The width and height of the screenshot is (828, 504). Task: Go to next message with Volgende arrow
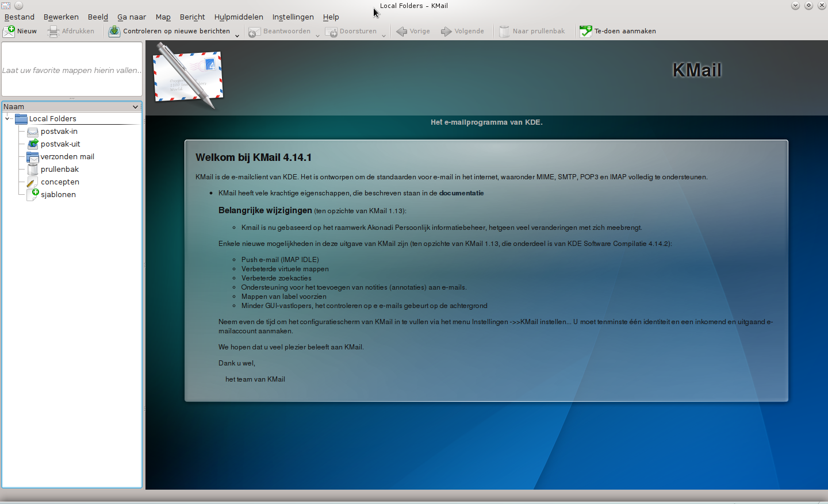coord(446,32)
